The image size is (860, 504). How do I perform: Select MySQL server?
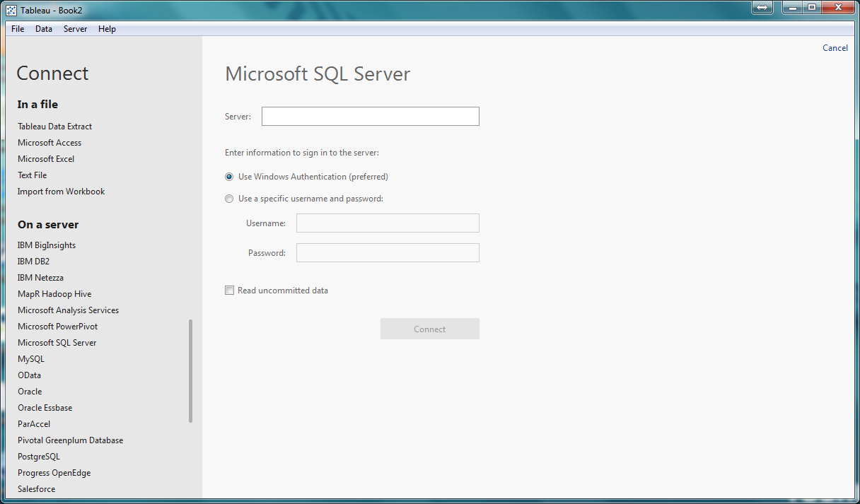tap(31, 359)
